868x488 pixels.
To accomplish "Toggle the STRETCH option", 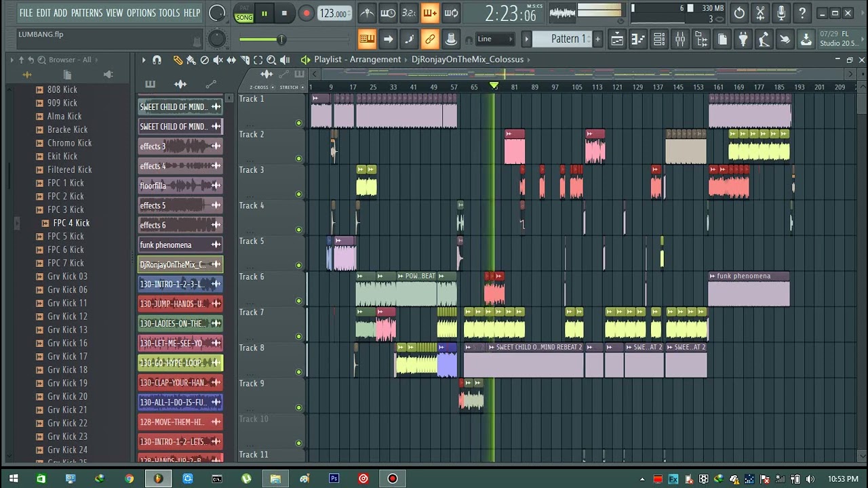I will [x=291, y=87].
